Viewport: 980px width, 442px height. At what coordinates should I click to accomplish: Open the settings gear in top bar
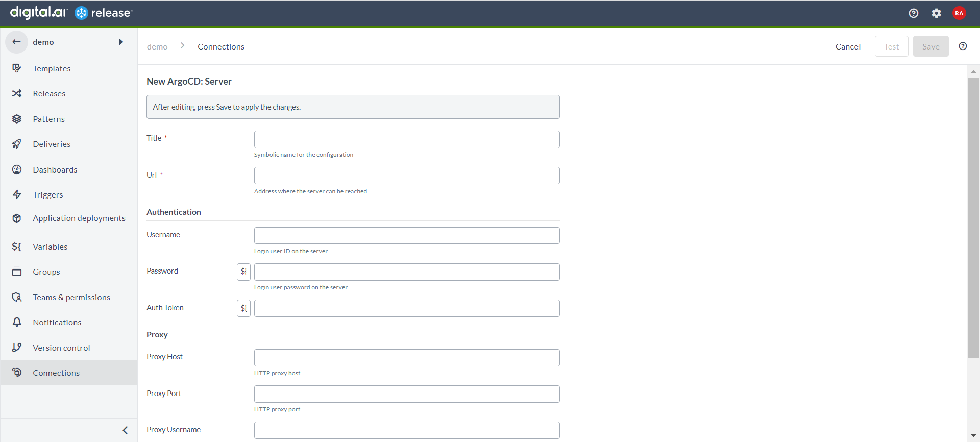coord(936,13)
